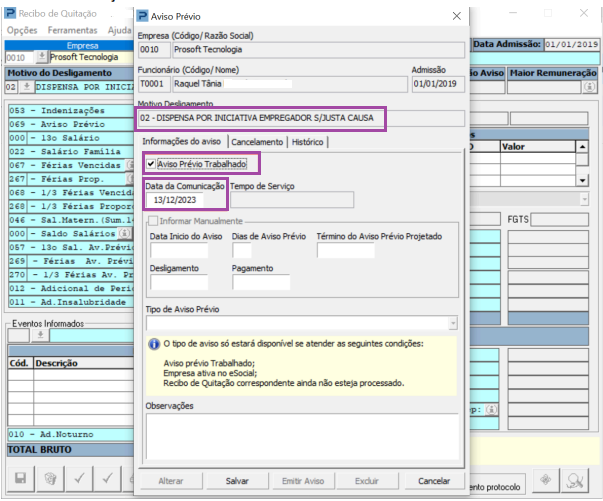Click the Aviso Prévio window title icon

142,16
